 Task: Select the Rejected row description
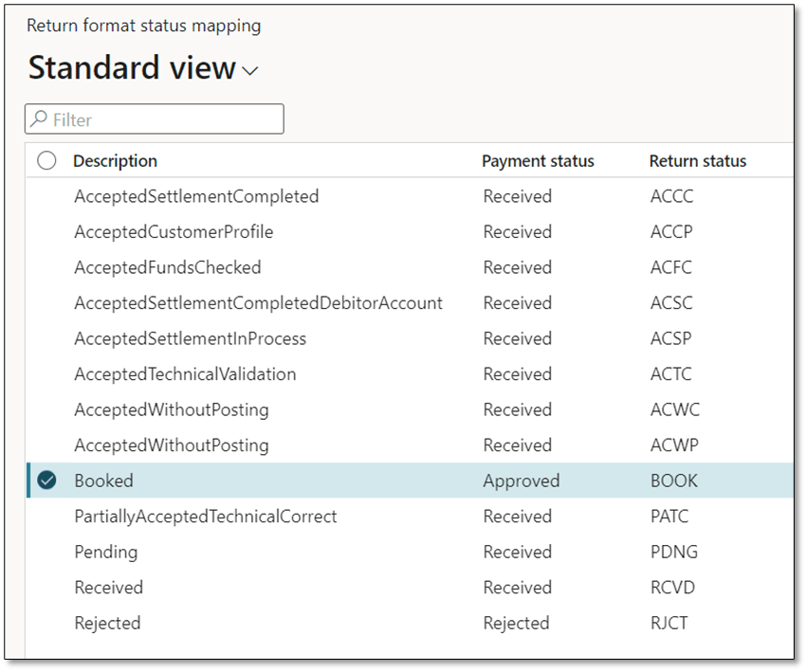tap(107, 624)
